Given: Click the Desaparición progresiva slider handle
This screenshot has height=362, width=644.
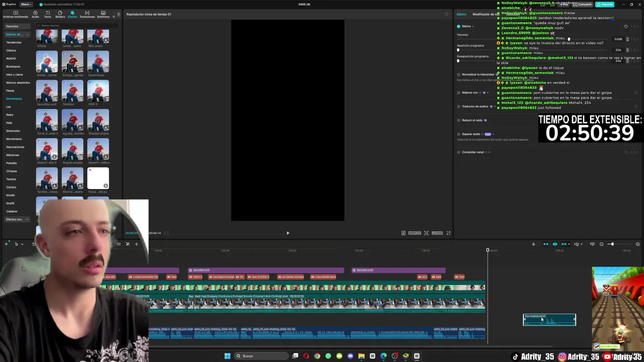Looking at the screenshot, I should pyautogui.click(x=458, y=61).
